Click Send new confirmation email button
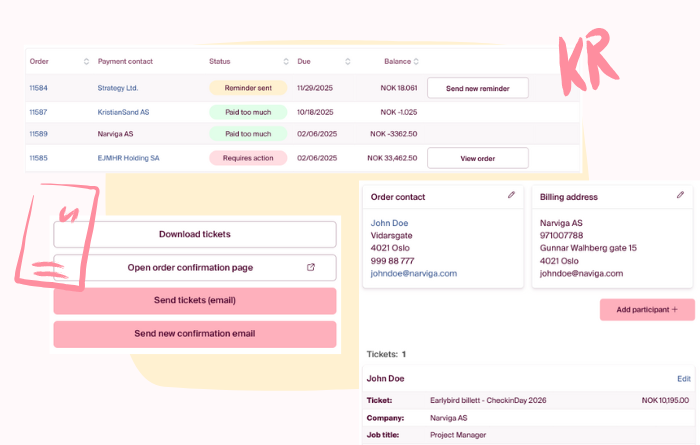 195,334
